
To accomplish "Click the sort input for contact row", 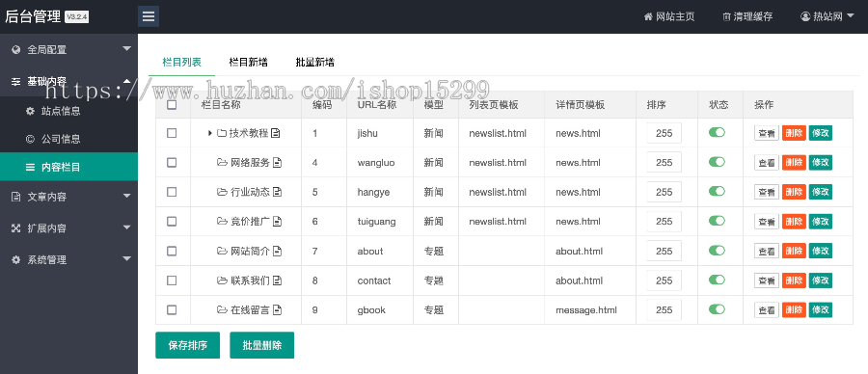I will point(664,280).
